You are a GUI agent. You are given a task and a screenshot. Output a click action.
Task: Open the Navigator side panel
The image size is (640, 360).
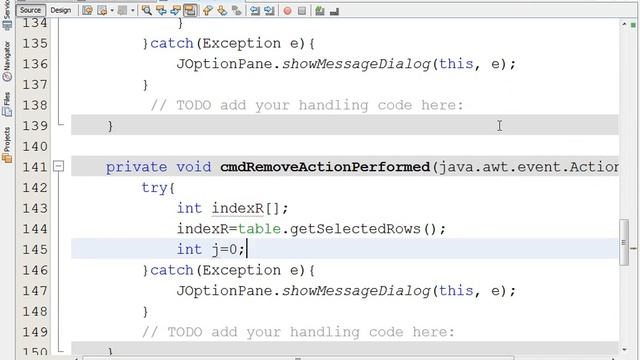point(7,61)
